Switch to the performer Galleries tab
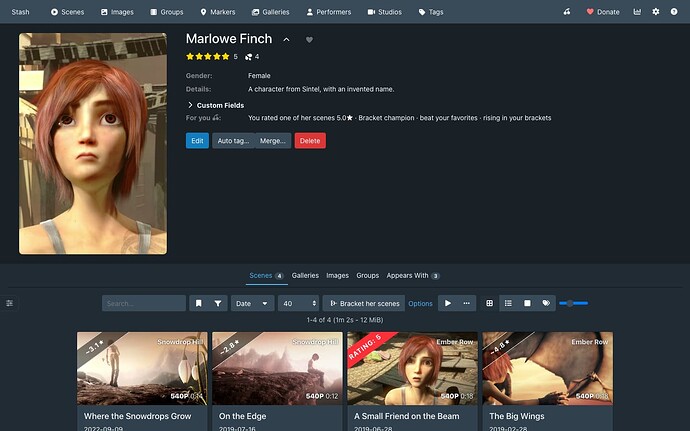 click(x=305, y=276)
